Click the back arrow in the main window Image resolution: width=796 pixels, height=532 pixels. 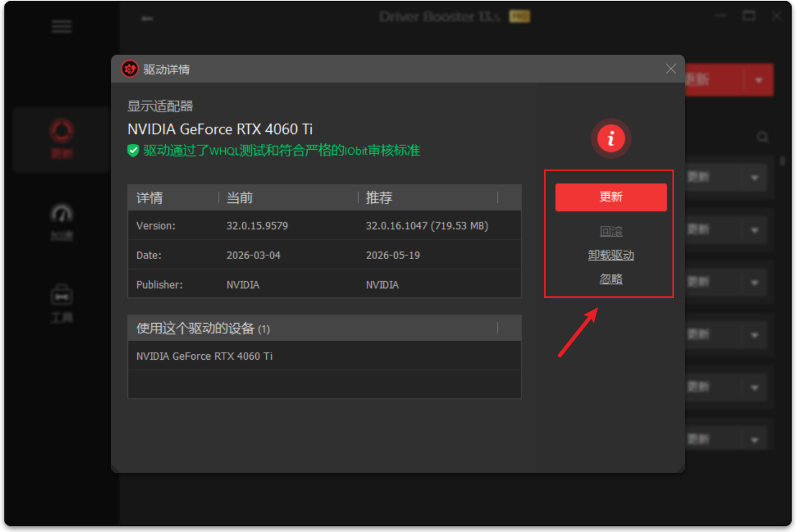(147, 19)
